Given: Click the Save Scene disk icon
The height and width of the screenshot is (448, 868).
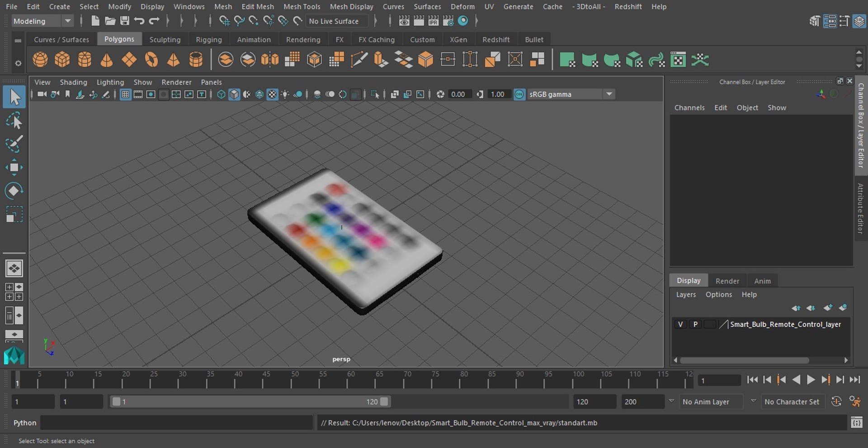Looking at the screenshot, I should point(124,21).
